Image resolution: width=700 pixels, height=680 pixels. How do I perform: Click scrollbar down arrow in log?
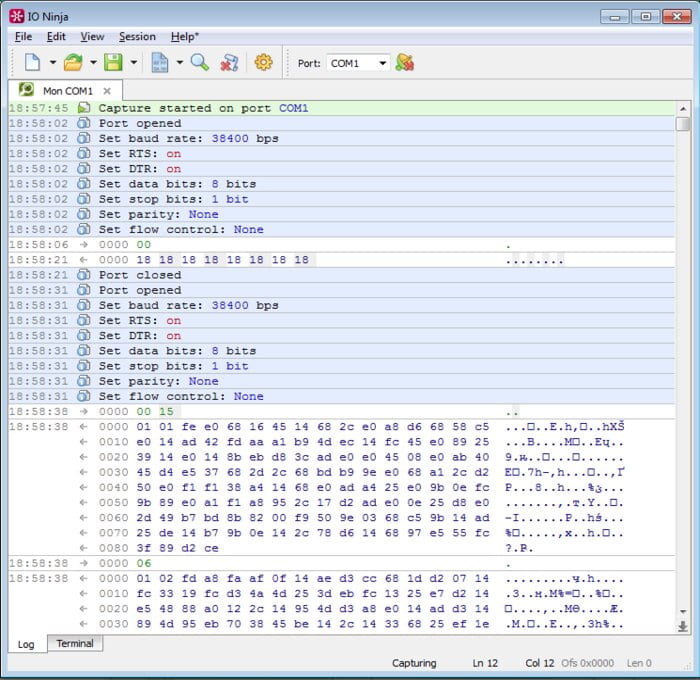[683, 611]
